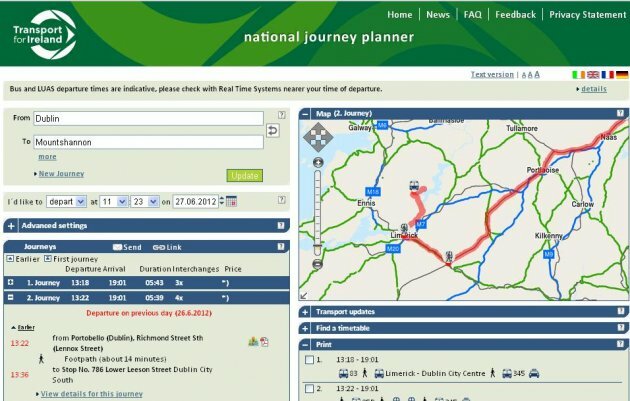Open help for Transport updates panel
The width and height of the screenshot is (630, 401).
point(620,311)
